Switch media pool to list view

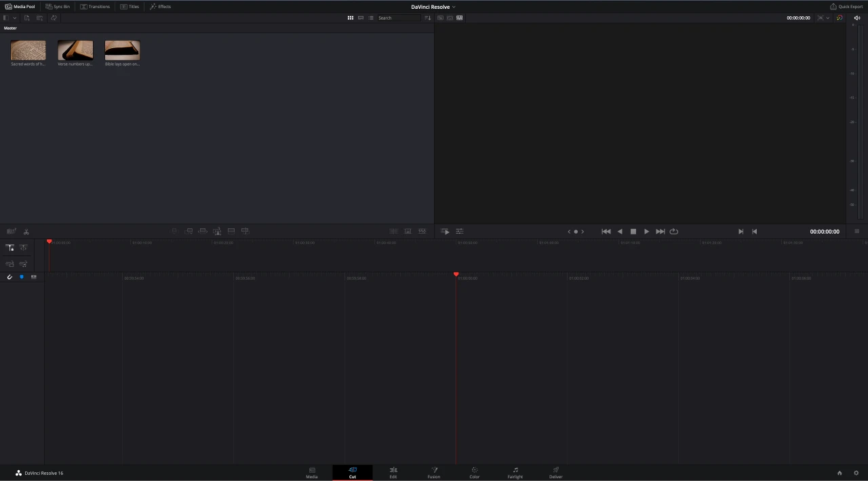coord(370,18)
